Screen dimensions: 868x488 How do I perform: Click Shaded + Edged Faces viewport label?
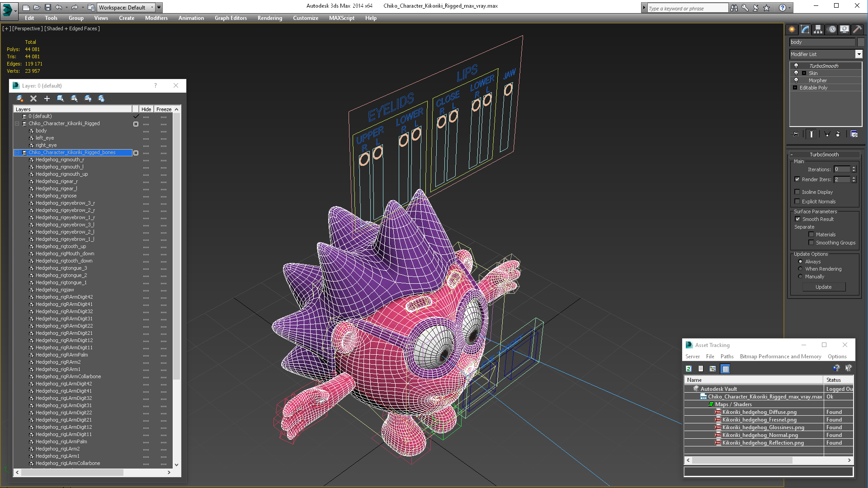tap(72, 28)
